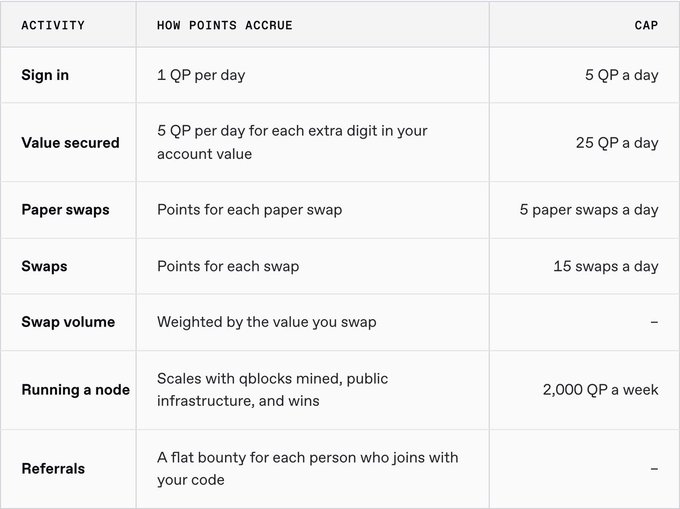Click the CAP column header

[646, 25]
